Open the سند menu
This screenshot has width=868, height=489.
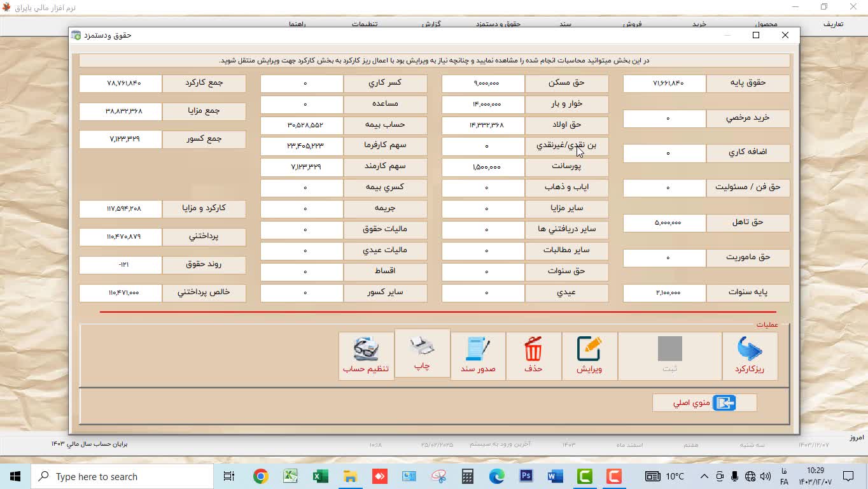(x=565, y=24)
